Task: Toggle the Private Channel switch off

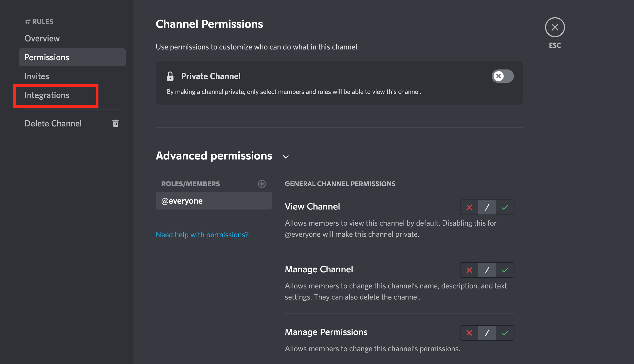Action: click(x=502, y=76)
